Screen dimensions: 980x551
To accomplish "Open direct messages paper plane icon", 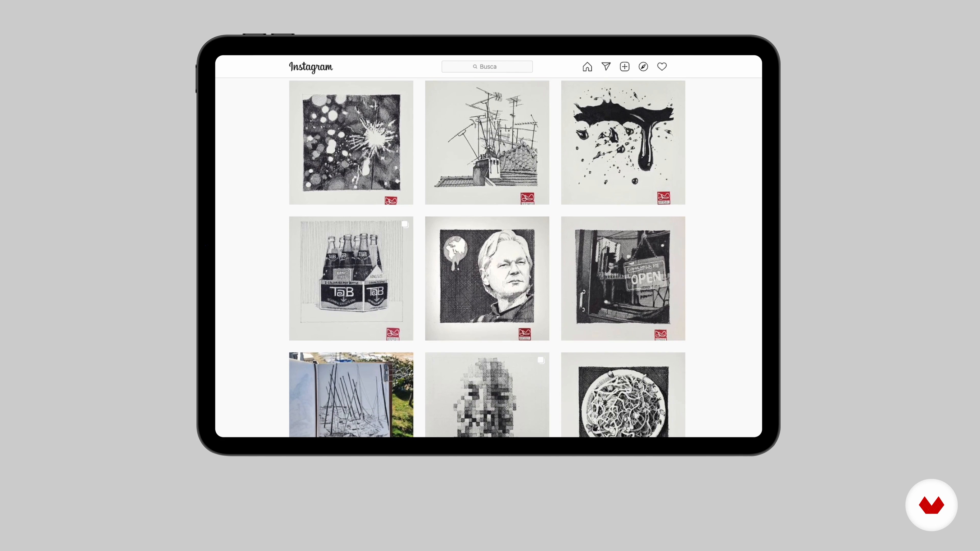I will pyautogui.click(x=606, y=67).
